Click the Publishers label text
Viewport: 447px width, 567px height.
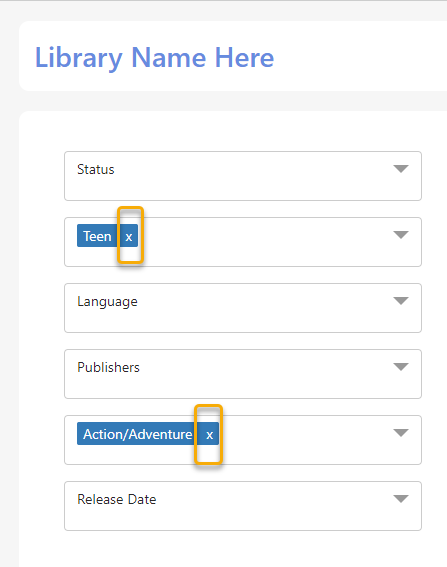point(108,367)
